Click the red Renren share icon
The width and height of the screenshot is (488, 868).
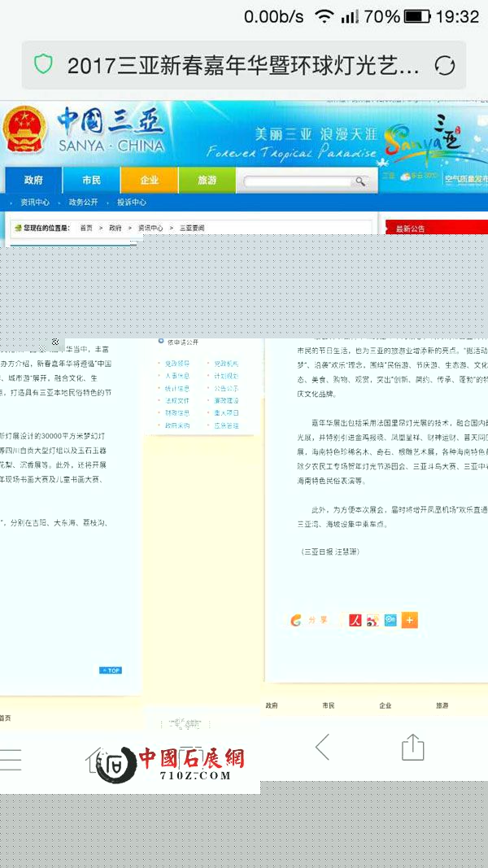355,621
